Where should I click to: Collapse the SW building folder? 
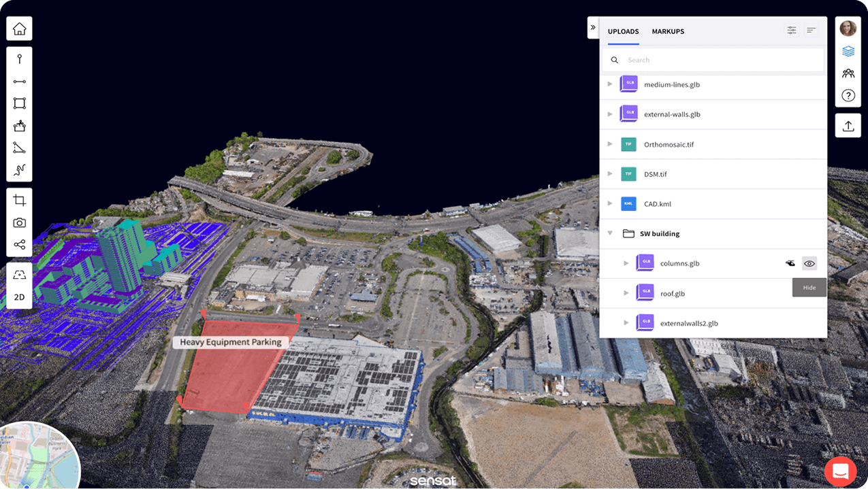click(x=610, y=233)
